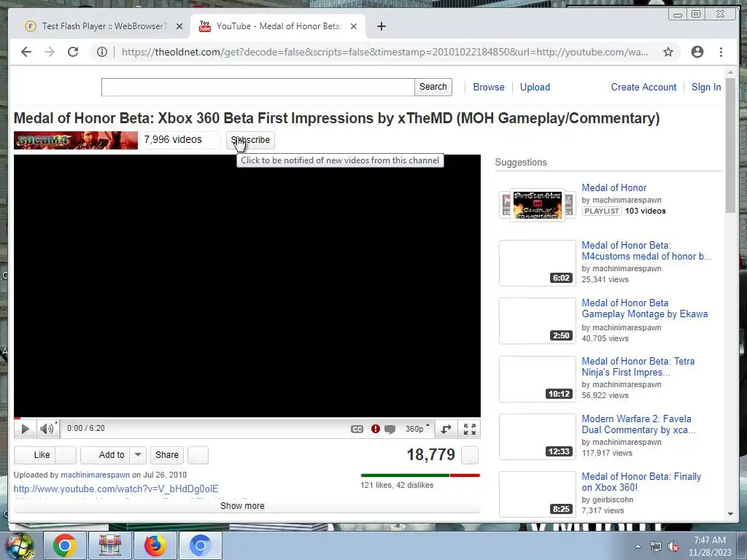
Task: Click the Sign In link
Action: coord(706,87)
